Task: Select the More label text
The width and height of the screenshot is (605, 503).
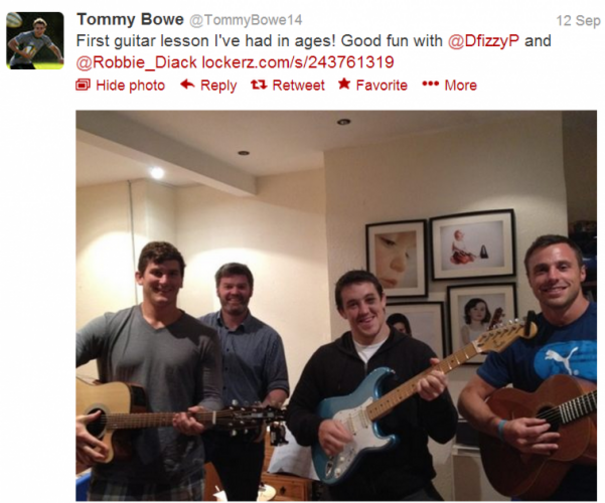Action: 461,85
